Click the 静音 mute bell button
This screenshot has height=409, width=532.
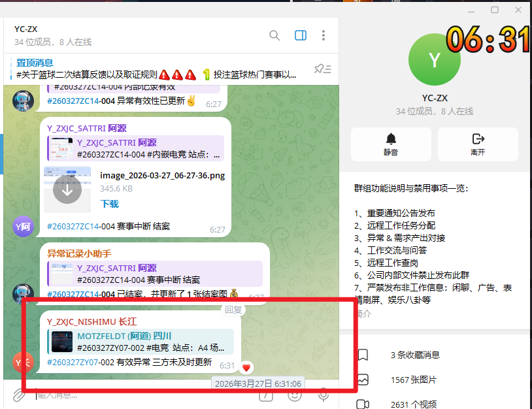pyautogui.click(x=391, y=144)
